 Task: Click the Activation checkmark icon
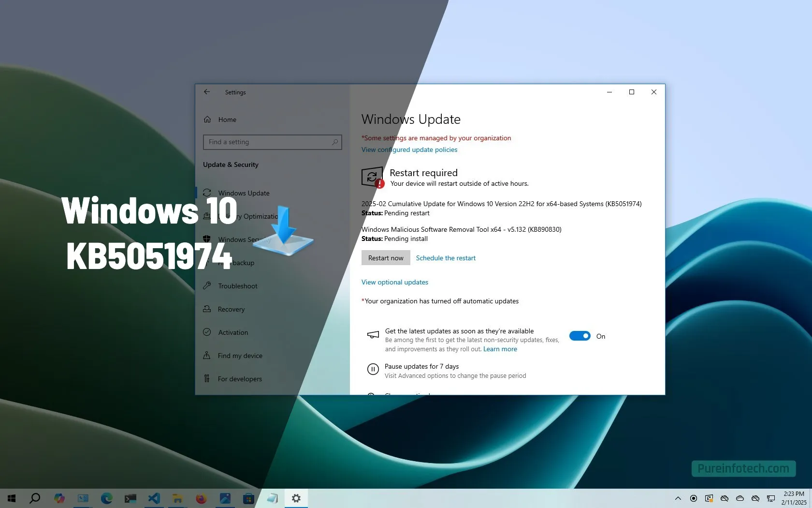point(207,332)
